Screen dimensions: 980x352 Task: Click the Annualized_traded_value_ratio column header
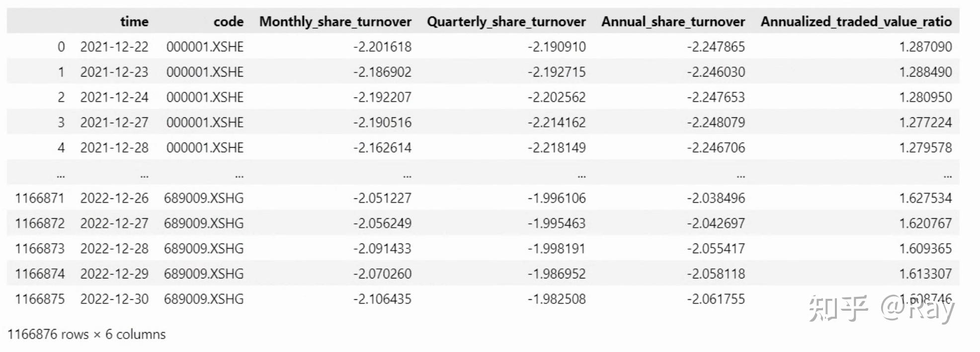pyautogui.click(x=856, y=21)
